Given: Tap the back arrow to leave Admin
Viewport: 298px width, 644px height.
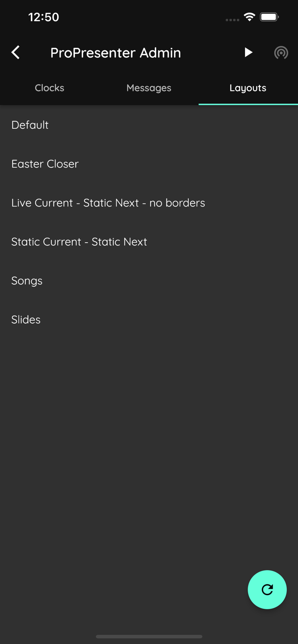Looking at the screenshot, I should pos(15,52).
